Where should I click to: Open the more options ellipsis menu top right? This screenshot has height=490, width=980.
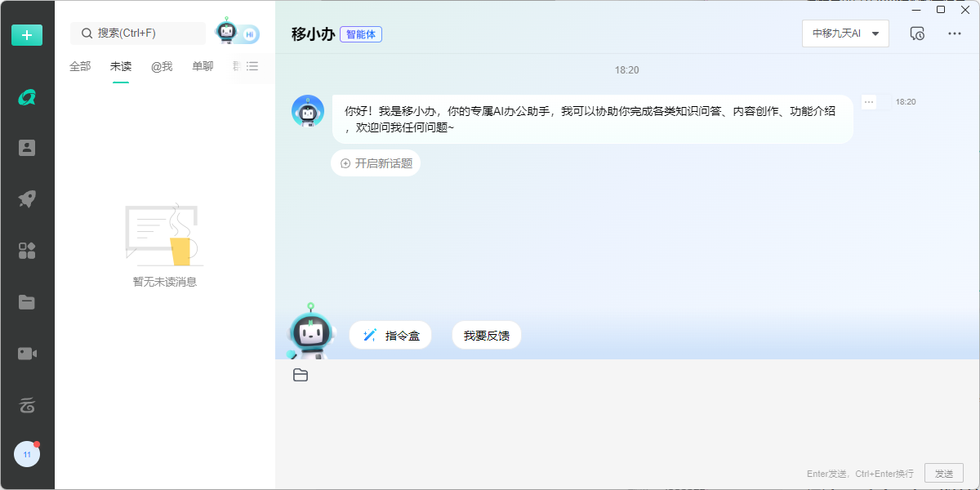tap(953, 33)
